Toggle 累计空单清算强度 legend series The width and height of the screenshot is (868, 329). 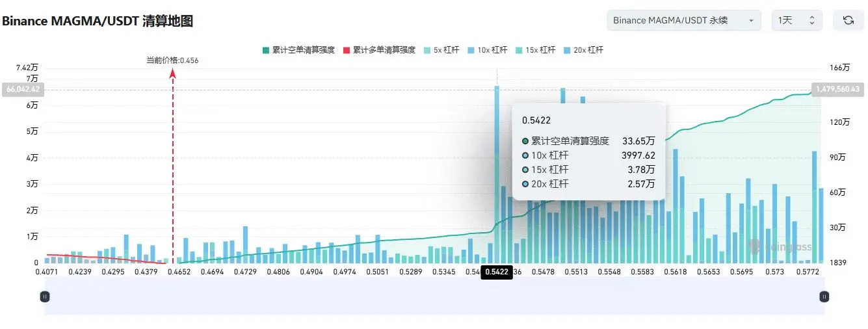tap(299, 50)
